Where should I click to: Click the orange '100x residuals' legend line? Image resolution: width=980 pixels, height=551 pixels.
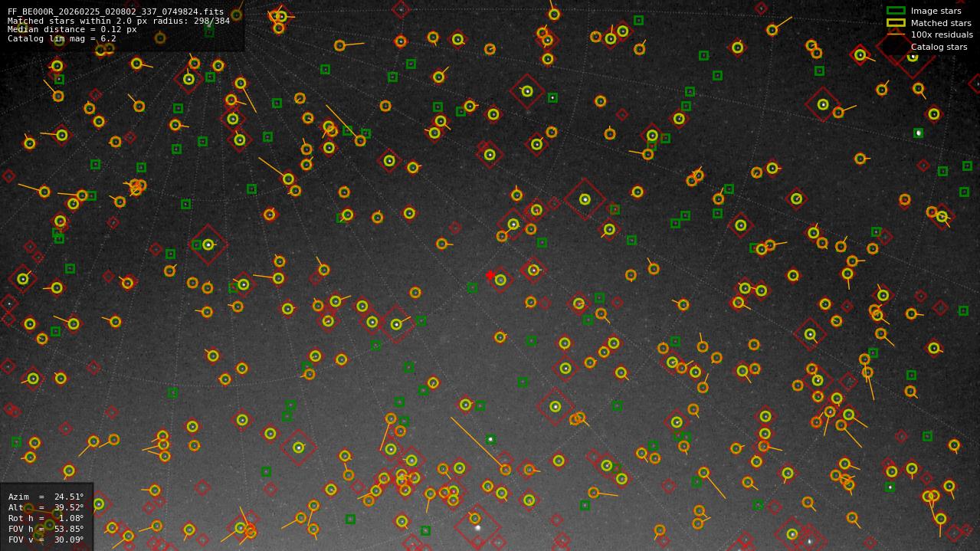pos(896,34)
